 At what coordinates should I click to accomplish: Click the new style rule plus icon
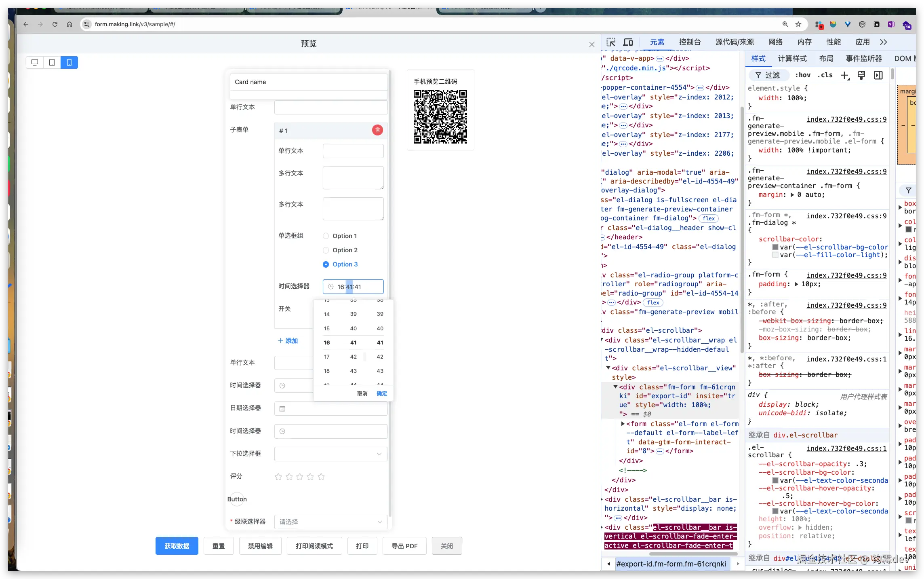pyautogui.click(x=845, y=75)
